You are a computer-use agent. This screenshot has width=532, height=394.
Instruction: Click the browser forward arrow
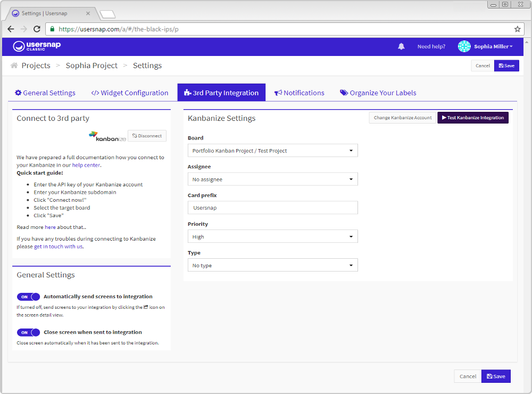[x=24, y=29]
